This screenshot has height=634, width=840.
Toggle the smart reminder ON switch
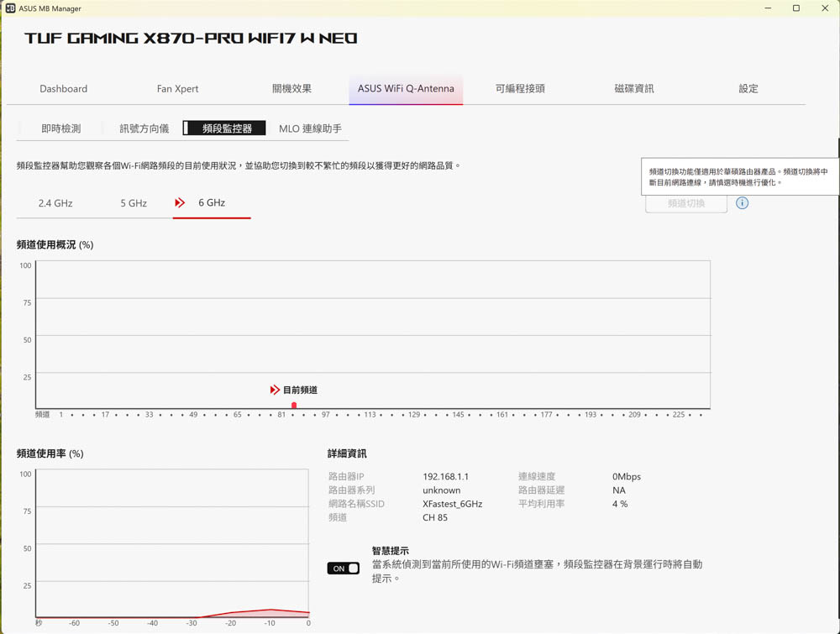pyautogui.click(x=344, y=569)
